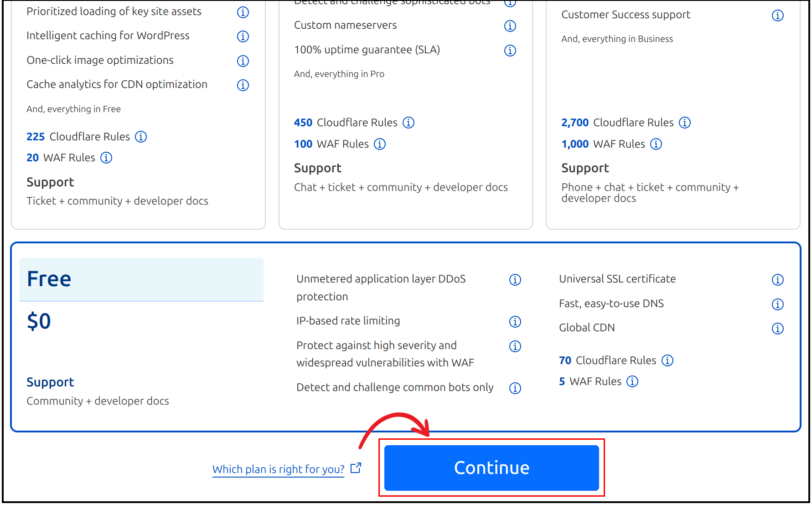Image resolution: width=812 pixels, height=509 pixels.
Task: Open the 'Which plan is right for you?' link
Action: pos(278,469)
